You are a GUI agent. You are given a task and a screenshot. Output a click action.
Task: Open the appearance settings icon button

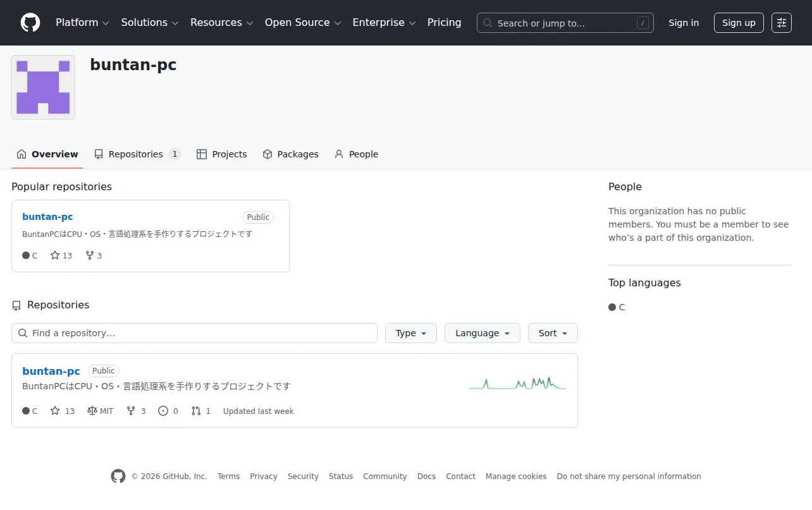782,23
